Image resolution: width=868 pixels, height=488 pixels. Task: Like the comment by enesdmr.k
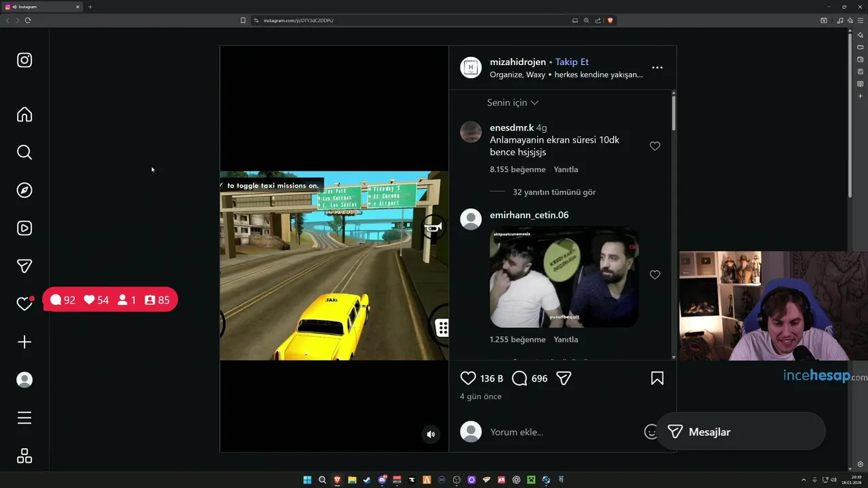point(655,146)
